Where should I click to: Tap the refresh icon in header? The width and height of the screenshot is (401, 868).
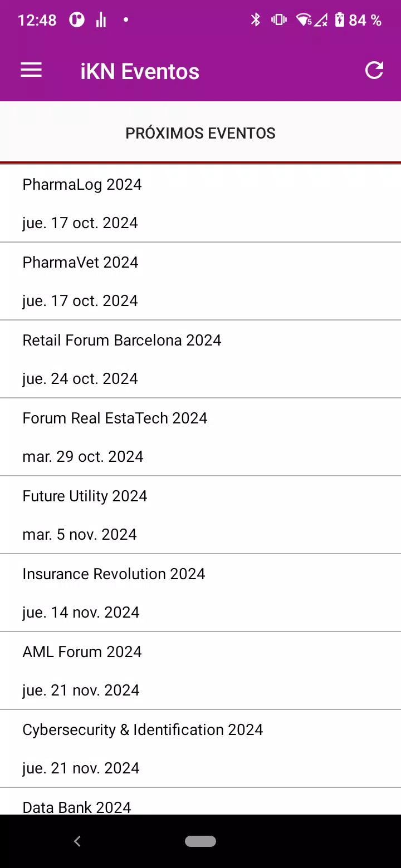[374, 71]
